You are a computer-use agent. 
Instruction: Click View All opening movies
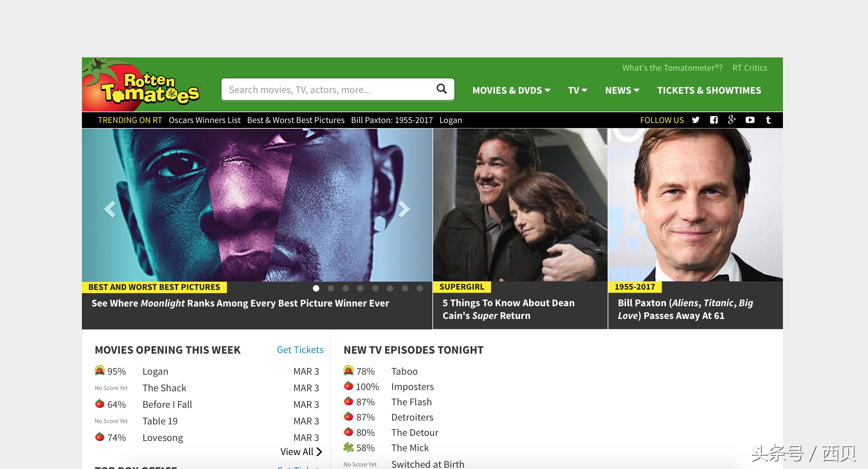(x=301, y=452)
